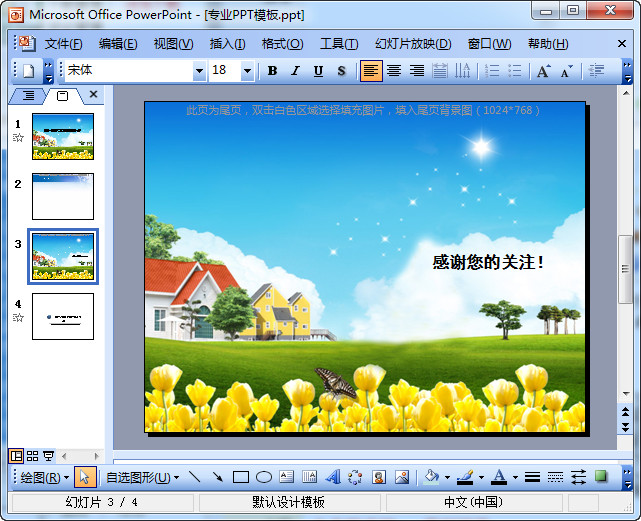Viewport: 641px width, 521px height.
Task: Toggle italic formatting
Action: click(295, 71)
